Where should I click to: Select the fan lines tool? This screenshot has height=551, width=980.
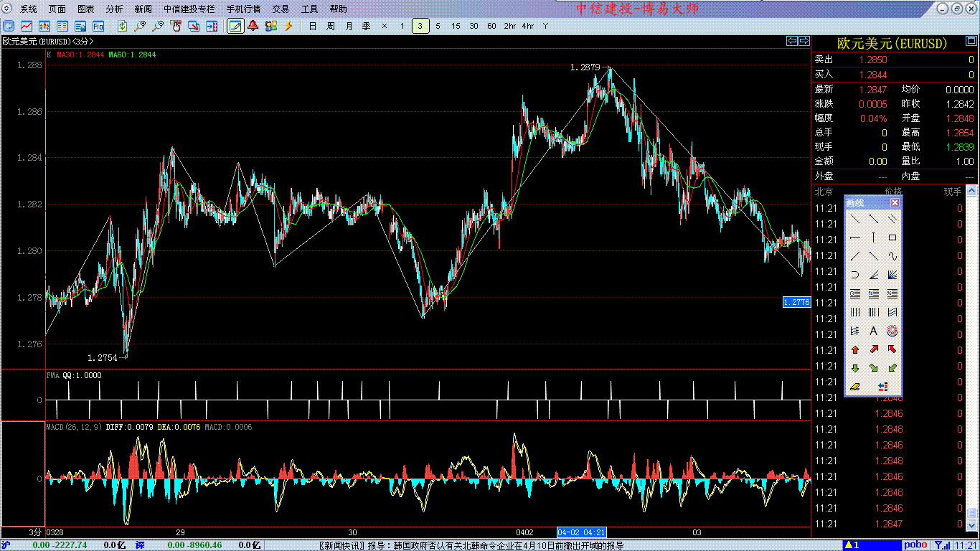point(892,275)
